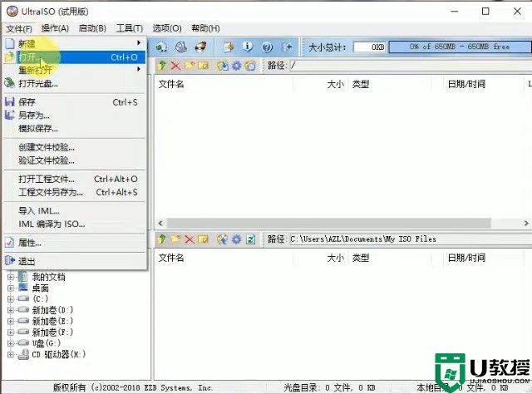Click the disc capacity bar showing 650MB free

pyautogui.click(x=460, y=47)
